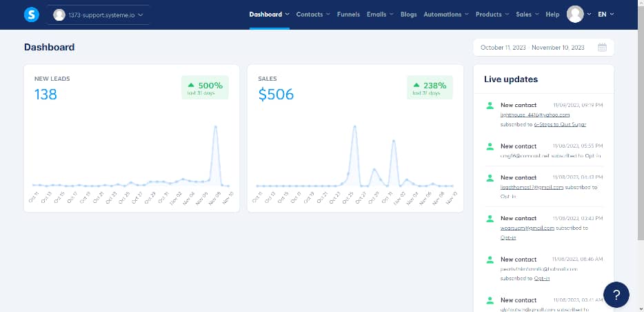Viewport: 644px width, 312px height.
Task: Click the green arrow on 500% badge
Action: (192, 86)
